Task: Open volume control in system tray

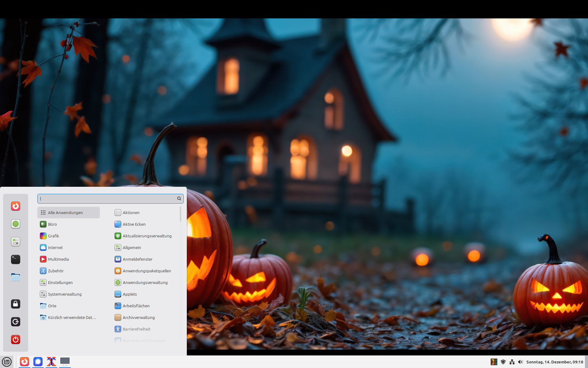Action: click(x=520, y=362)
